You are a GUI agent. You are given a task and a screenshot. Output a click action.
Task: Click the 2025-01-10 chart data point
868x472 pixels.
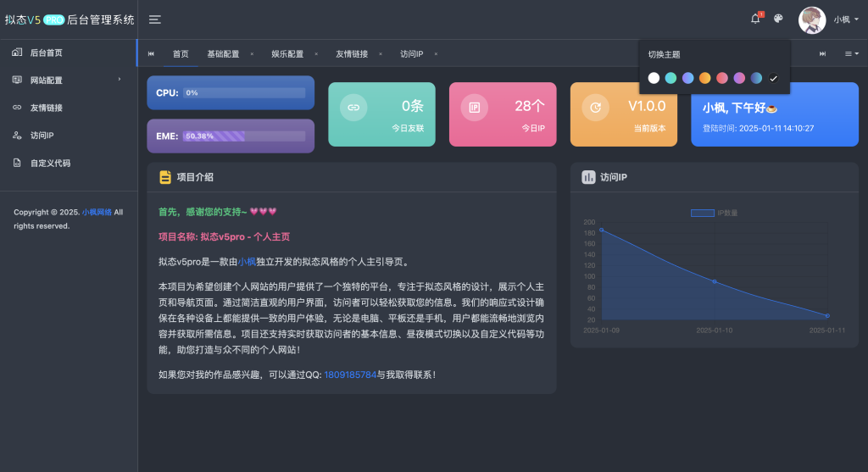715,281
